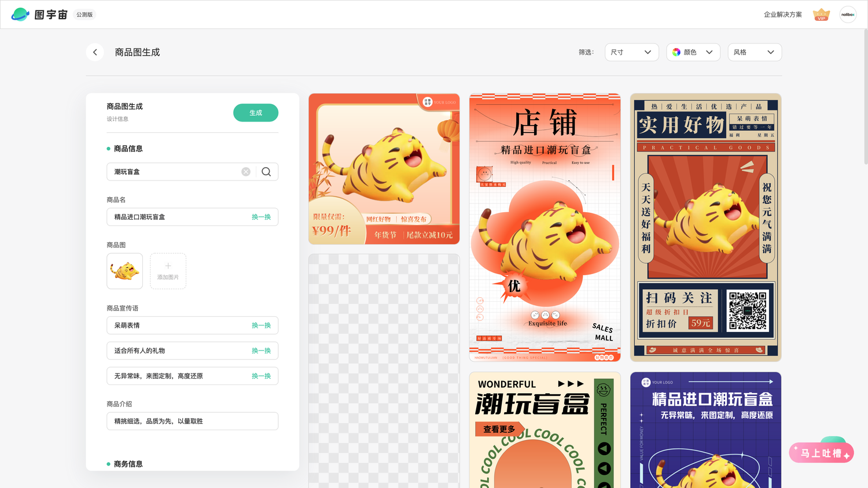The image size is (868, 488).
Task: Click the 商品信息 section heading
Action: click(128, 149)
